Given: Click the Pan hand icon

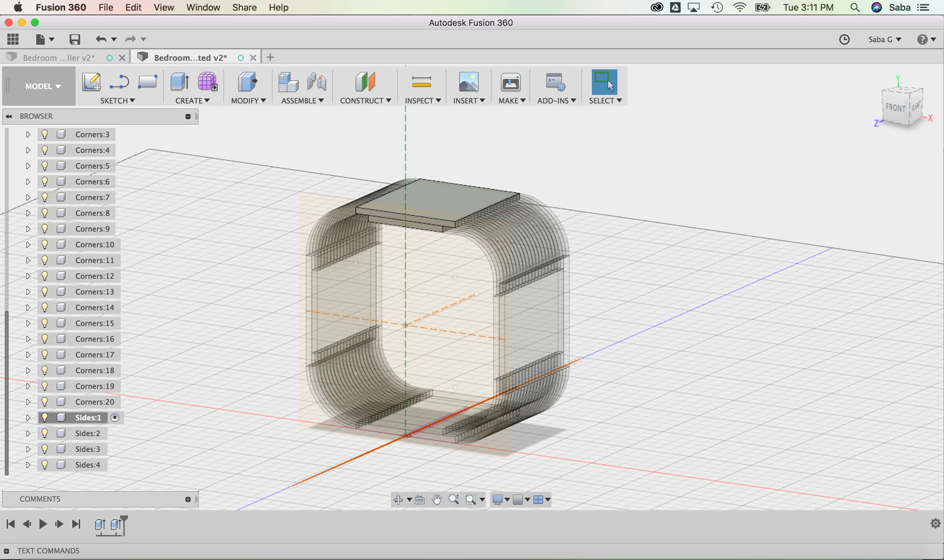Looking at the screenshot, I should (x=437, y=500).
